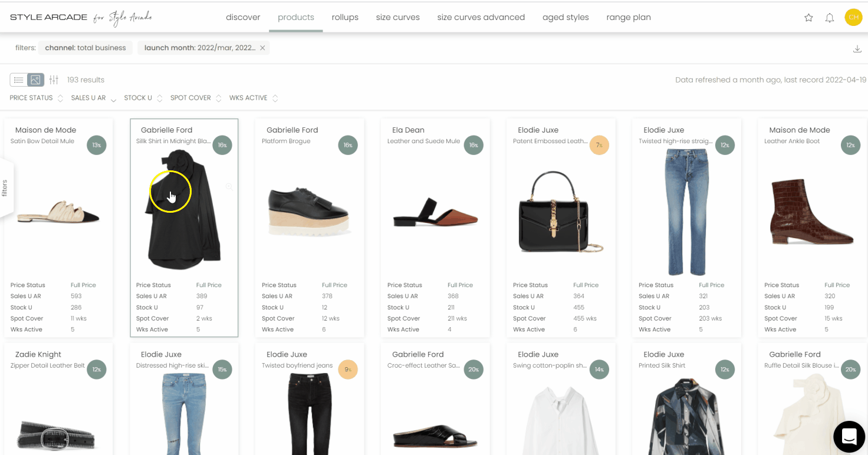Click the magnifier icon on the Gabrielle Ford shirt card
Screen dimensions: 868x455
(229, 186)
